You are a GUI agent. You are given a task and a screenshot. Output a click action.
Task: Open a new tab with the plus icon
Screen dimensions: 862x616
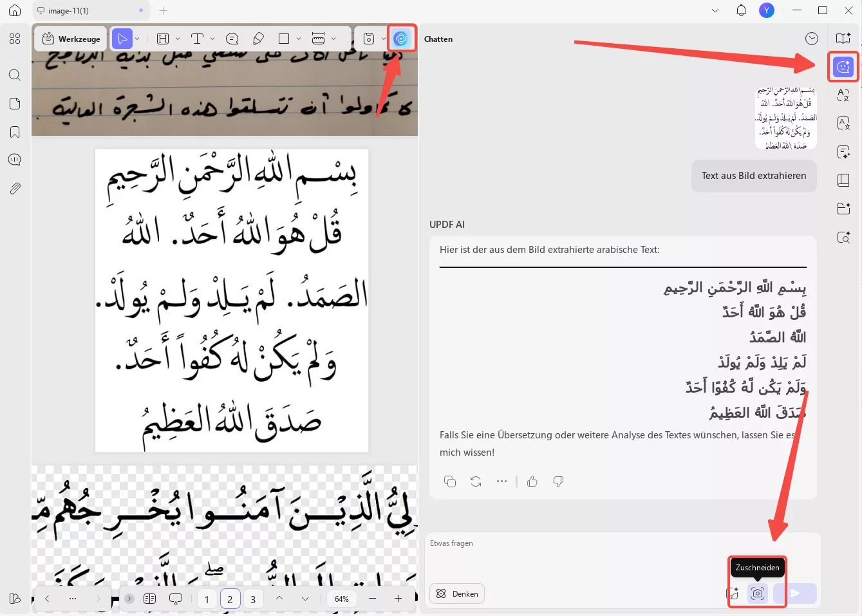(164, 11)
